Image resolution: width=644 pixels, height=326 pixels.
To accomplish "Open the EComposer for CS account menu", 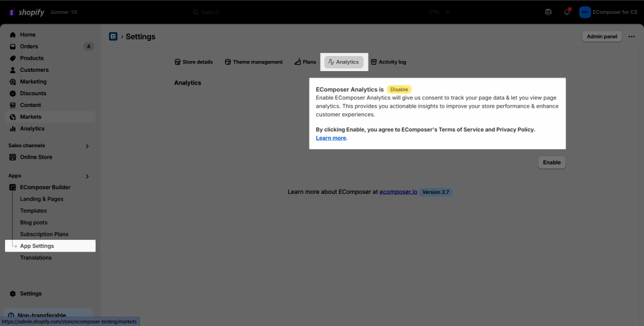I will [609, 13].
